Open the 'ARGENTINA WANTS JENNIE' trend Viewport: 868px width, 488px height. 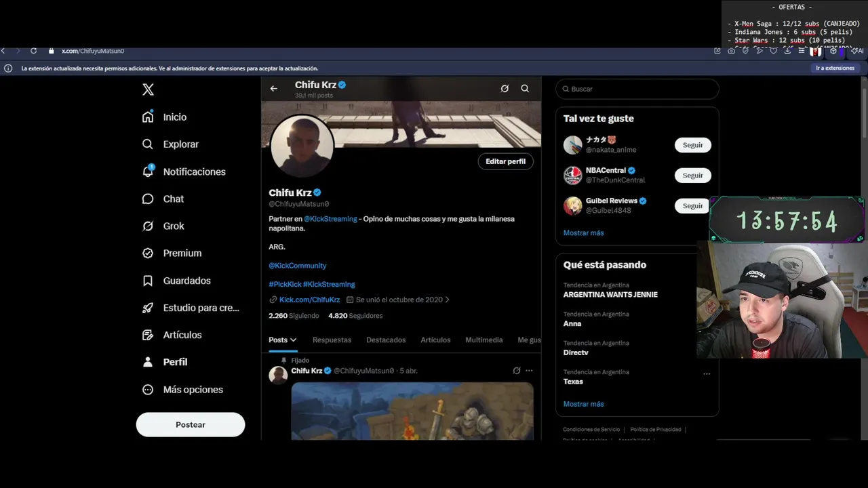[610, 295]
